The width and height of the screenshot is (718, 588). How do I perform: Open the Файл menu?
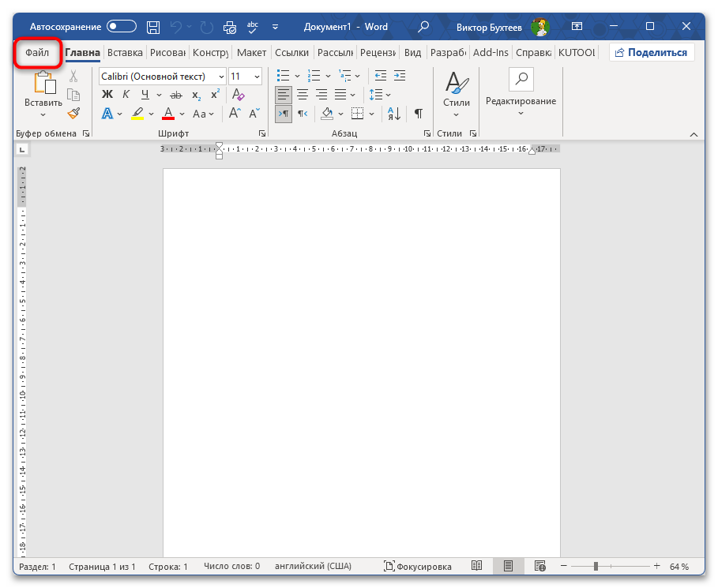click(37, 52)
